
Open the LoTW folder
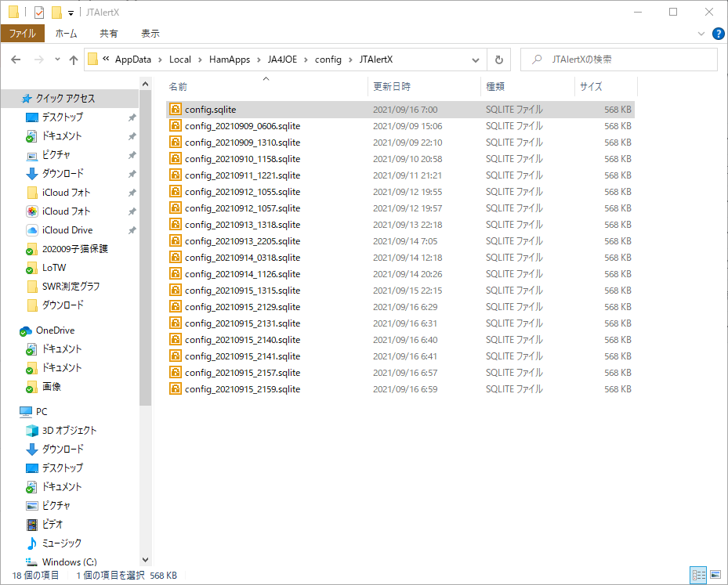pos(54,268)
